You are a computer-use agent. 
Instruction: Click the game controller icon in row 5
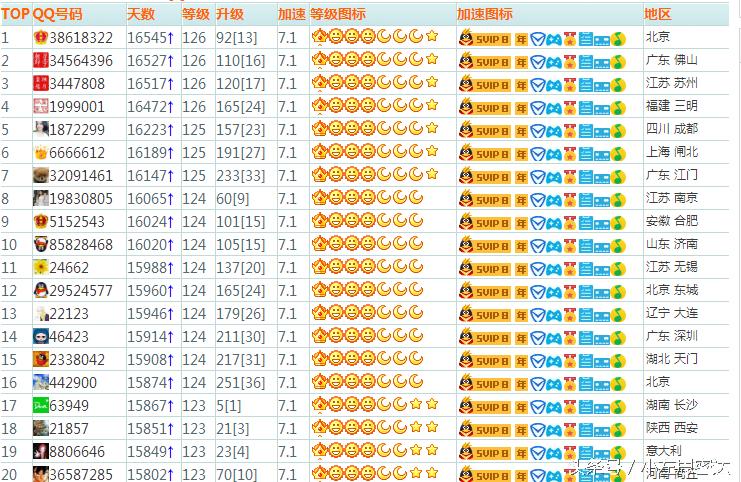553,129
